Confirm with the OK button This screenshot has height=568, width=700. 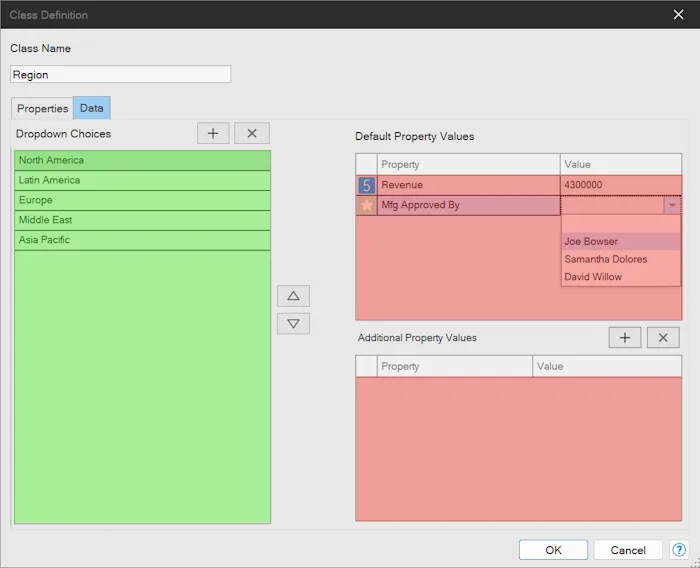click(553, 550)
